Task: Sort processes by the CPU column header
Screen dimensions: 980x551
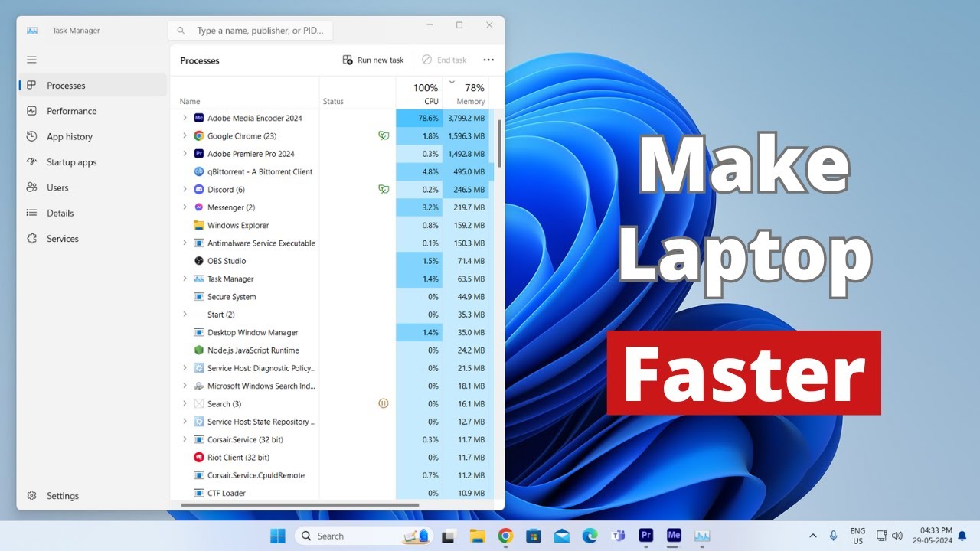Action: tap(419, 93)
